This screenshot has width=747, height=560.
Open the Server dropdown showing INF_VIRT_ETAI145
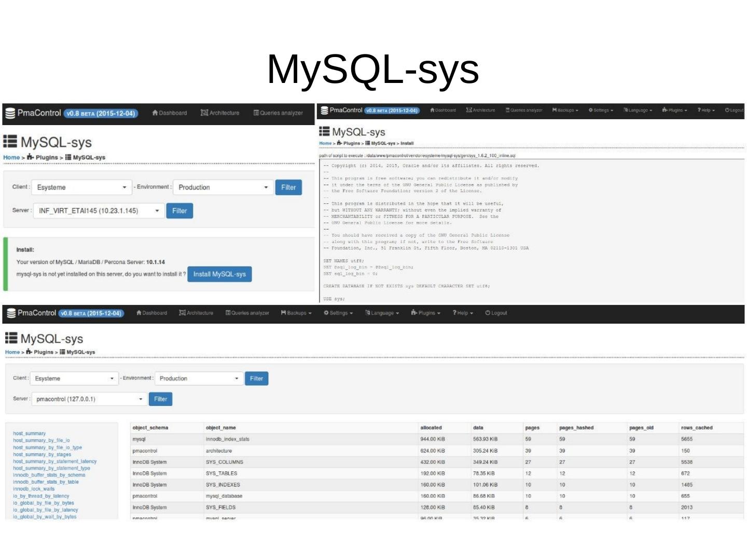99,211
